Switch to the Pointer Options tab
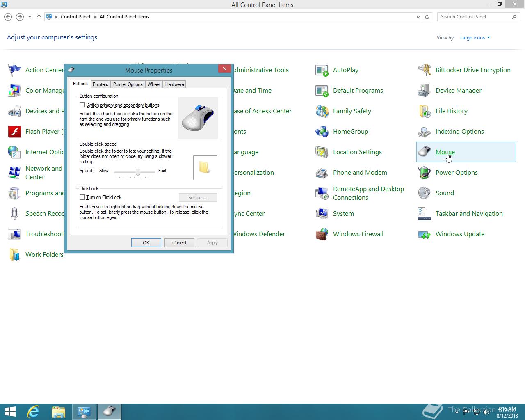This screenshot has width=525, height=420. [x=128, y=84]
